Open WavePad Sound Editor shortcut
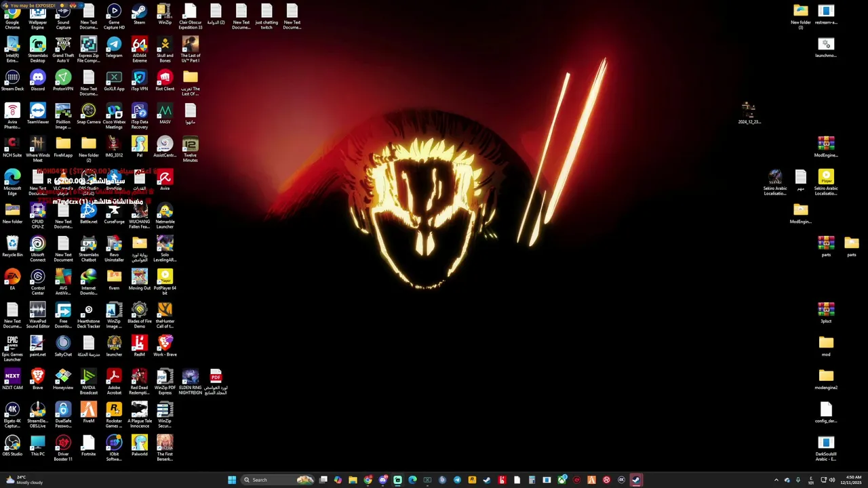 (x=38, y=315)
